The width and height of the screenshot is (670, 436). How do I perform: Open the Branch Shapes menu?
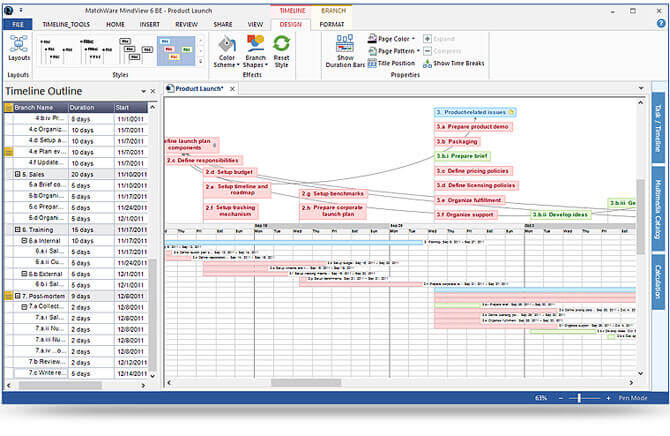(x=255, y=52)
